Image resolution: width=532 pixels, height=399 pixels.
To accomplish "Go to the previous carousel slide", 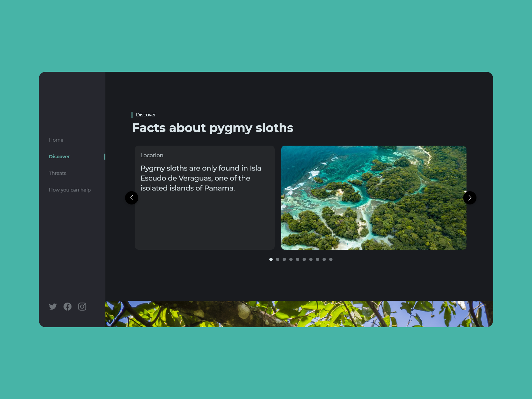I will tap(132, 198).
